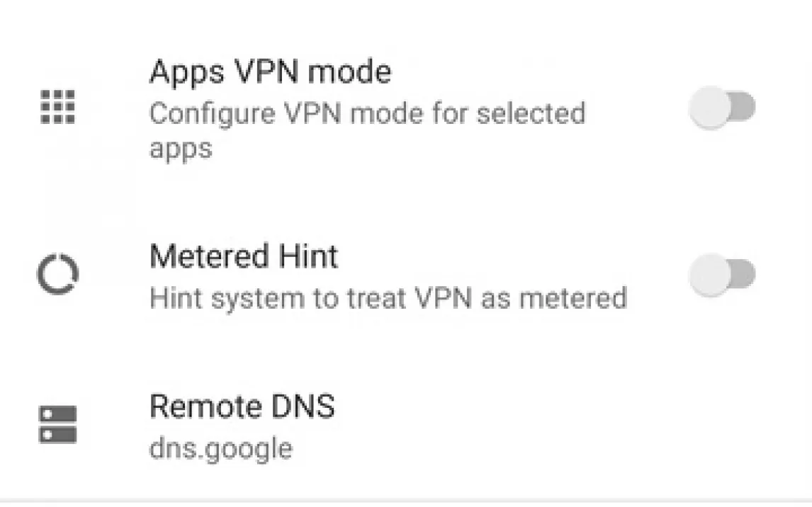The height and width of the screenshot is (507, 812).
Task: Click "Hint system to treat VPN as metered" text
Action: pyautogui.click(x=388, y=298)
